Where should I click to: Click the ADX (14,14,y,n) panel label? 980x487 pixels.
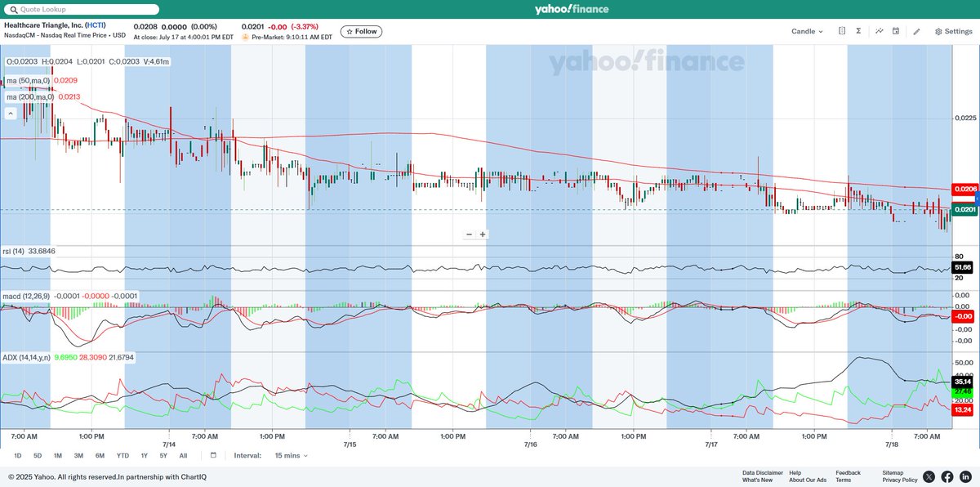pyautogui.click(x=26, y=357)
